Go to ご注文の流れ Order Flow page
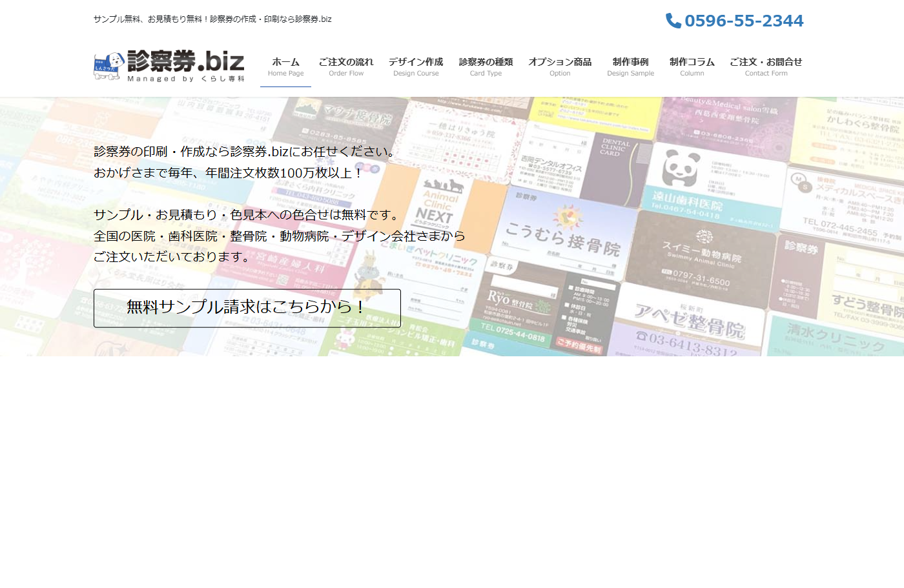This screenshot has height=588, width=904. 346,66
